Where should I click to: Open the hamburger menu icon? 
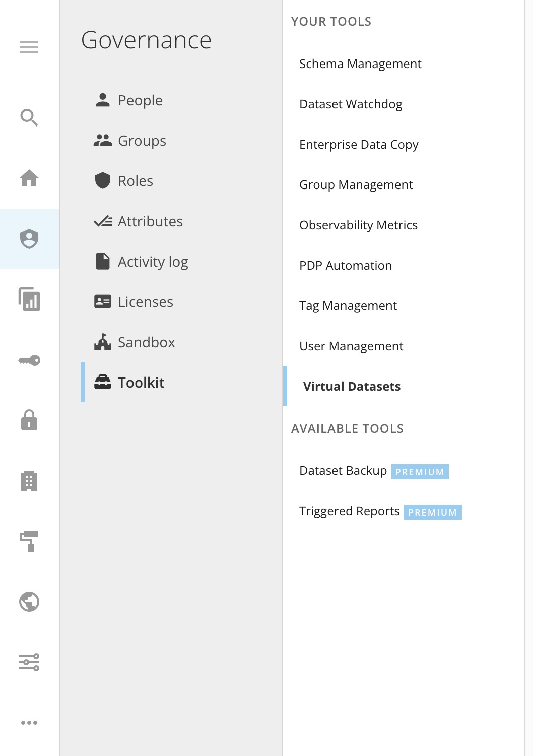pos(29,47)
